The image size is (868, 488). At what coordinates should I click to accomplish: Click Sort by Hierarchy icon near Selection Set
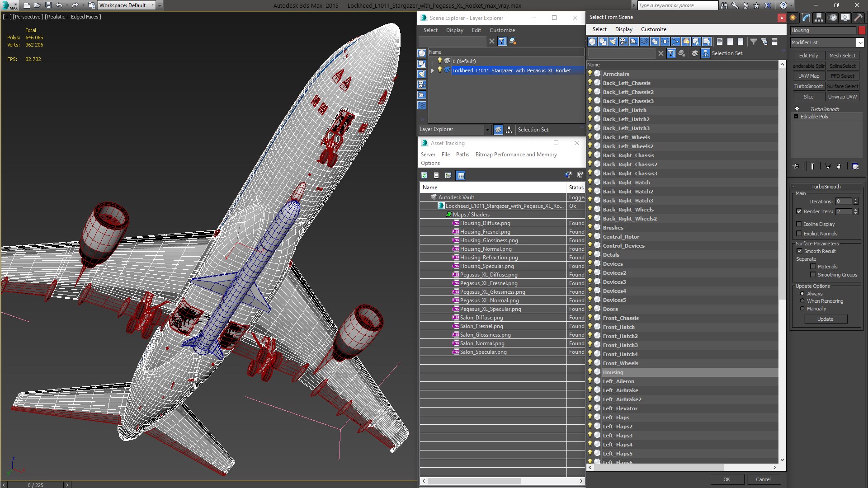coord(705,53)
